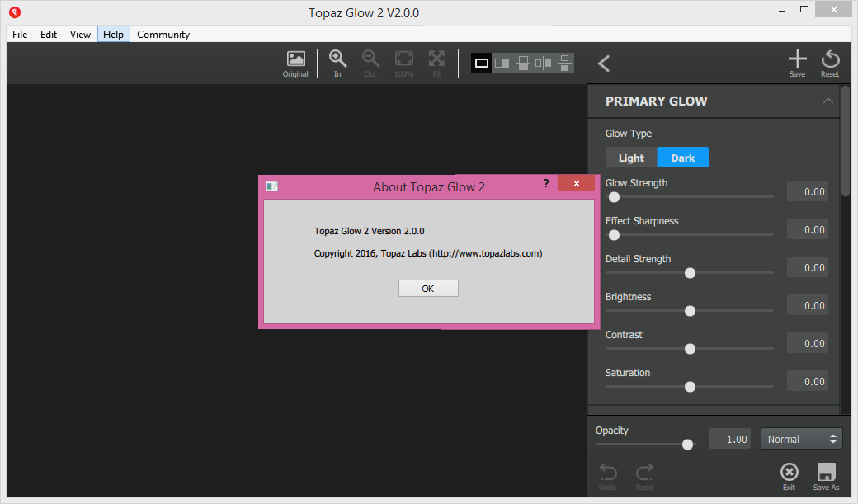The image size is (858, 504).
Task: Click the Contrast value field
Action: pyautogui.click(x=808, y=343)
